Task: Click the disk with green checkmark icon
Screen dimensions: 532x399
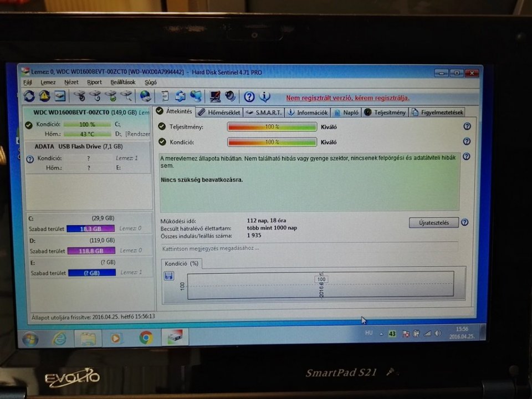Action: click(111, 96)
